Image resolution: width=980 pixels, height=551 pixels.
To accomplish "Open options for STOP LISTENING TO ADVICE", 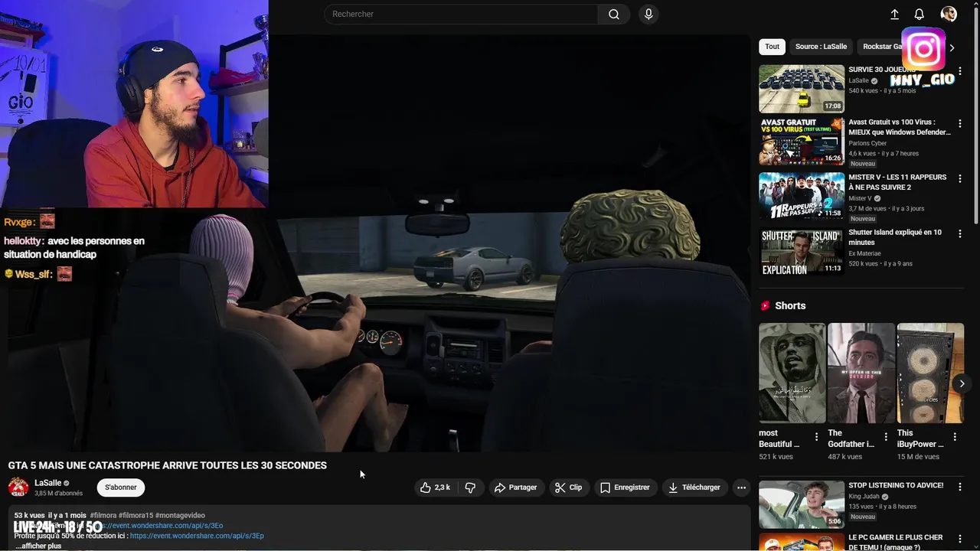I will click(959, 487).
